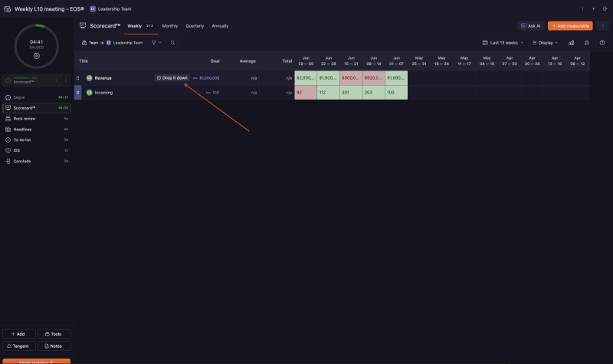613x364 pixels.
Task: Click the Add button in sidebar footer
Action: (18, 334)
